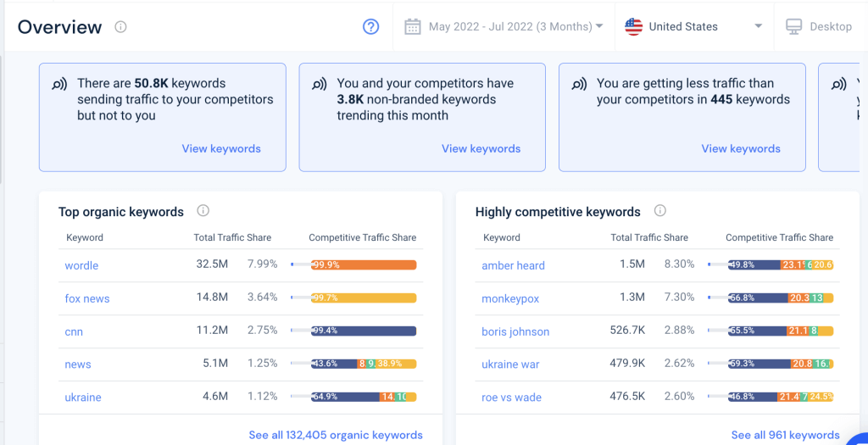Click Total Traffic Share header in Top organic
The width and height of the screenshot is (868, 445).
click(x=232, y=237)
